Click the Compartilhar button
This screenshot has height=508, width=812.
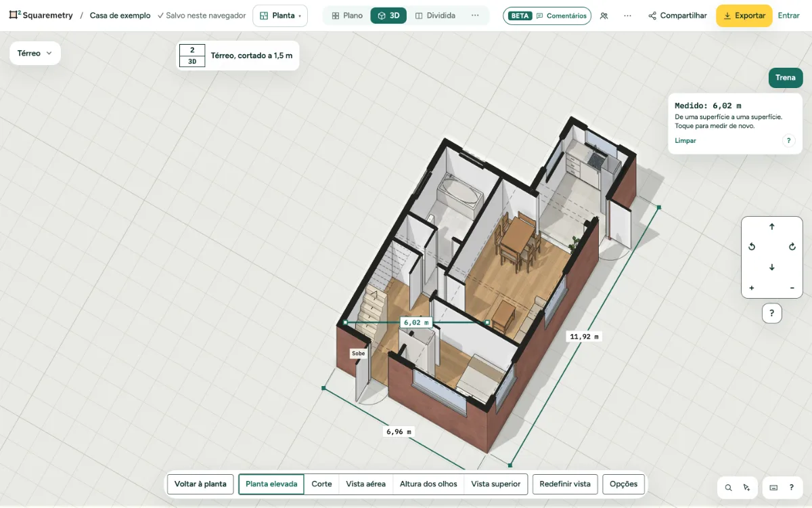point(677,16)
